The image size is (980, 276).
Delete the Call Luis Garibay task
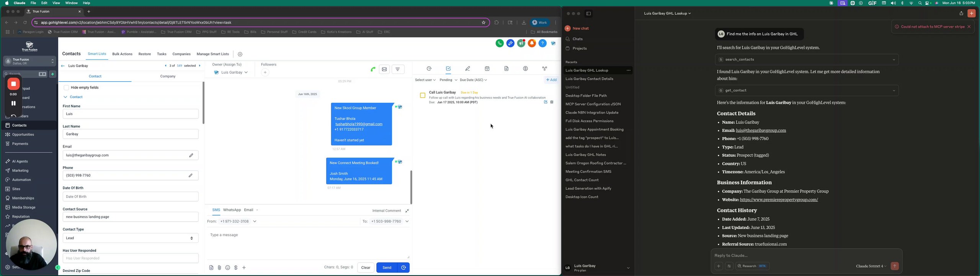[552, 102]
